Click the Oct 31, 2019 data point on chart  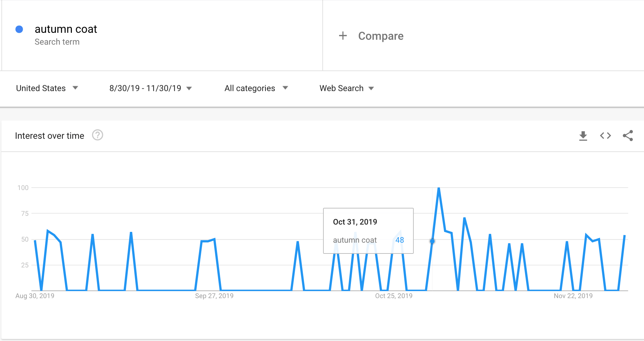pyautogui.click(x=432, y=241)
